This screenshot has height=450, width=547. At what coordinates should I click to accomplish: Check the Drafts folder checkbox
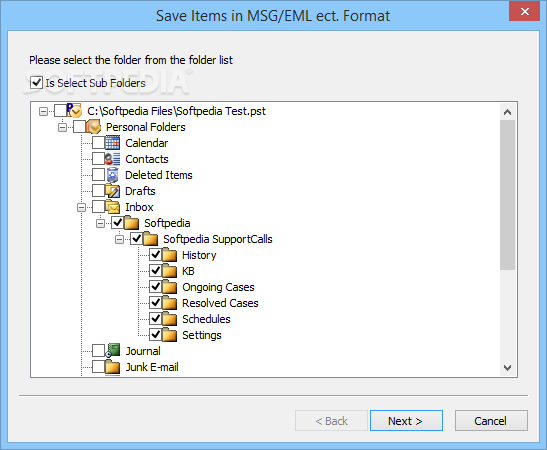(x=98, y=191)
